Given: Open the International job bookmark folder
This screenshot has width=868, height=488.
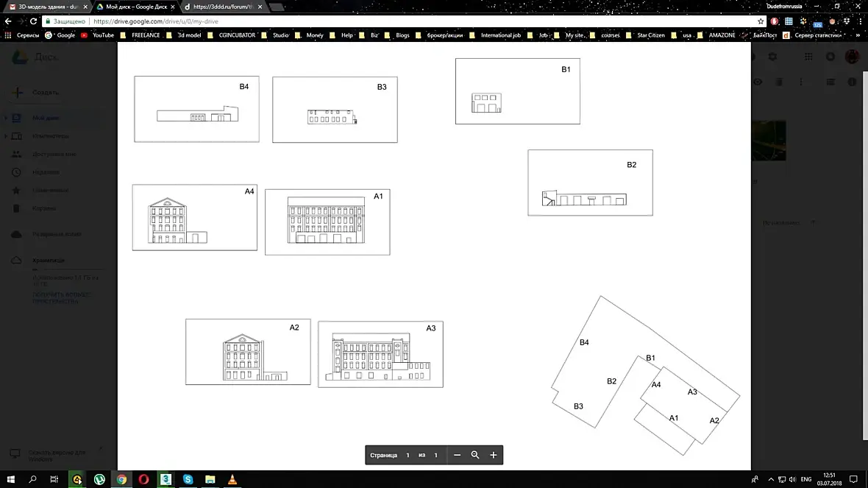Looking at the screenshot, I should click(495, 35).
